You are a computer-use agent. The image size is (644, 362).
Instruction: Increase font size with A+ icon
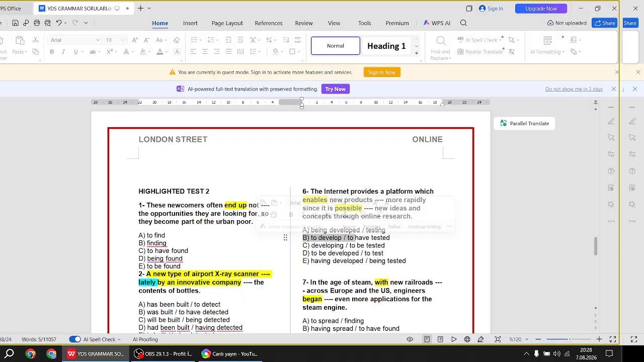[135, 40]
